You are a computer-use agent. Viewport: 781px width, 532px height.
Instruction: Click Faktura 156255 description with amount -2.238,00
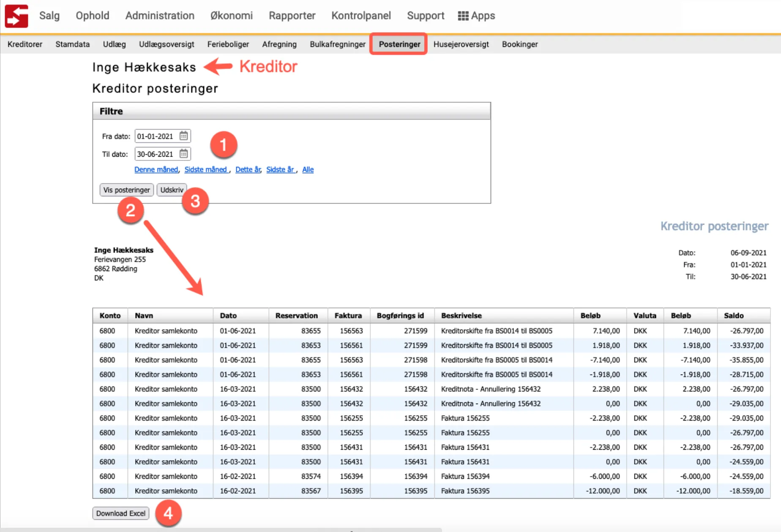click(465, 418)
